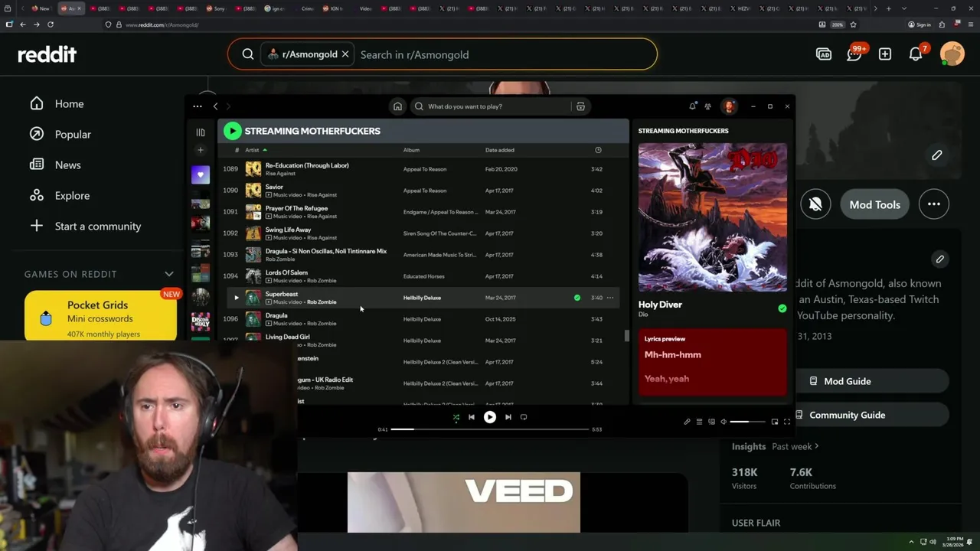This screenshot has width=980, height=551.
Task: Open Pocket Grids game card
Action: click(x=101, y=316)
